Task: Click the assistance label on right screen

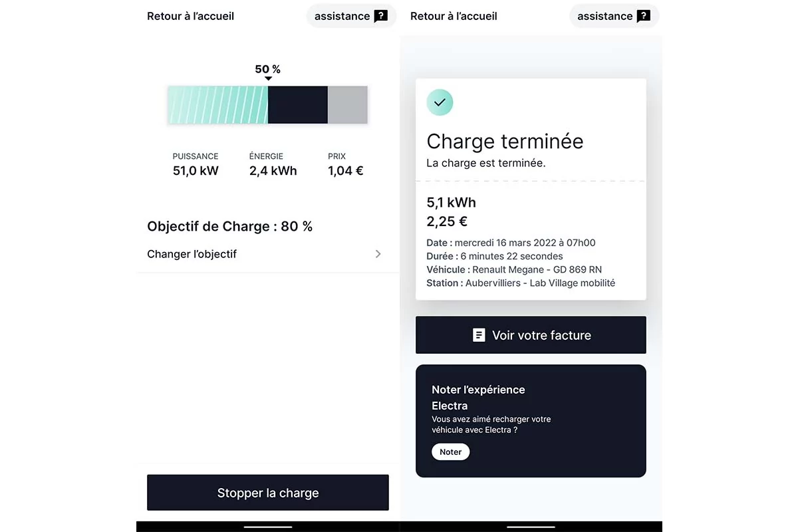Action: [x=604, y=16]
